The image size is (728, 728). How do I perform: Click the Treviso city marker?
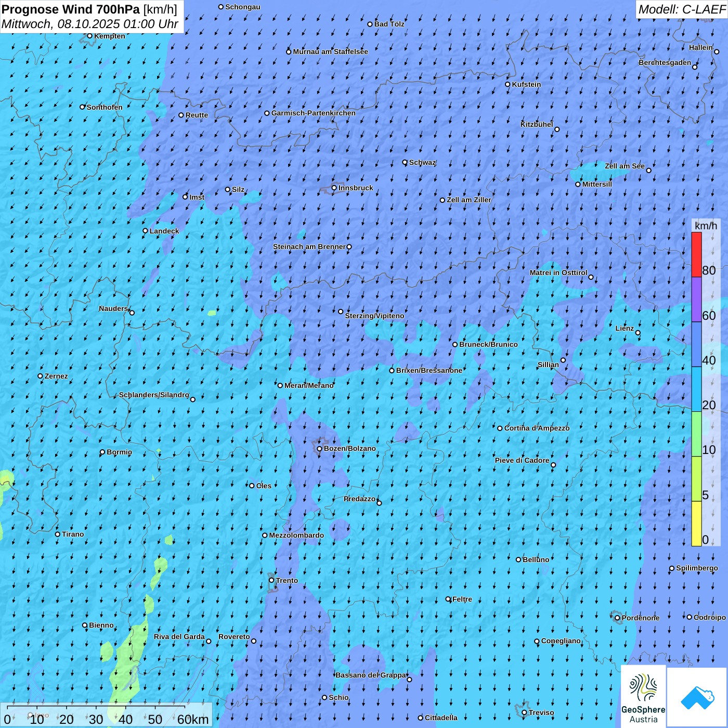(524, 713)
